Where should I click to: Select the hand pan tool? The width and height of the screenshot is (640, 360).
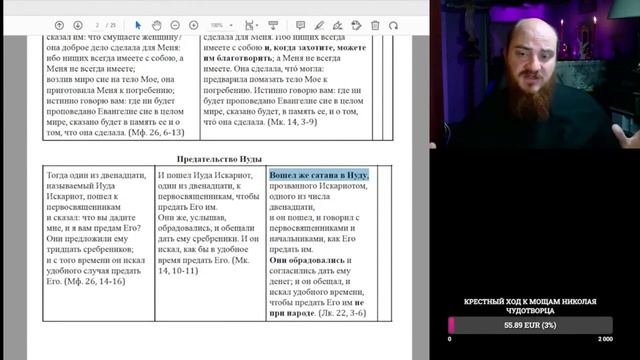(157, 25)
